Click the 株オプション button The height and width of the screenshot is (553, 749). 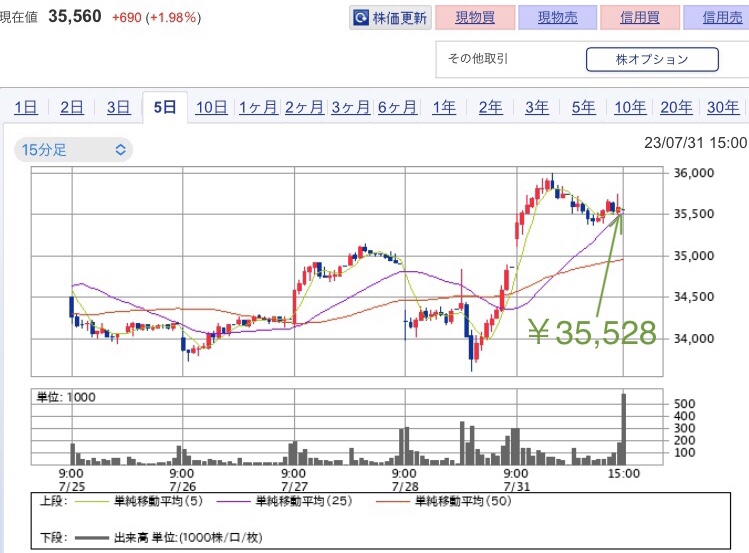[652, 59]
